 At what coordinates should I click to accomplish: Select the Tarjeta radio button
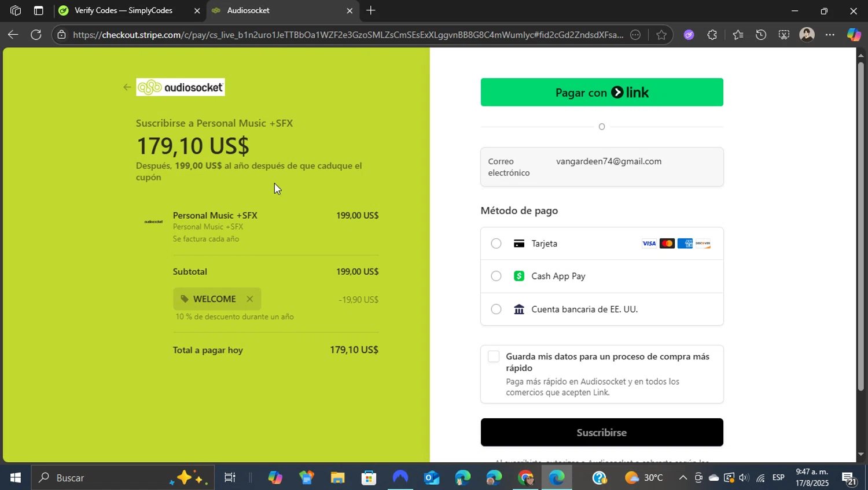(x=496, y=244)
